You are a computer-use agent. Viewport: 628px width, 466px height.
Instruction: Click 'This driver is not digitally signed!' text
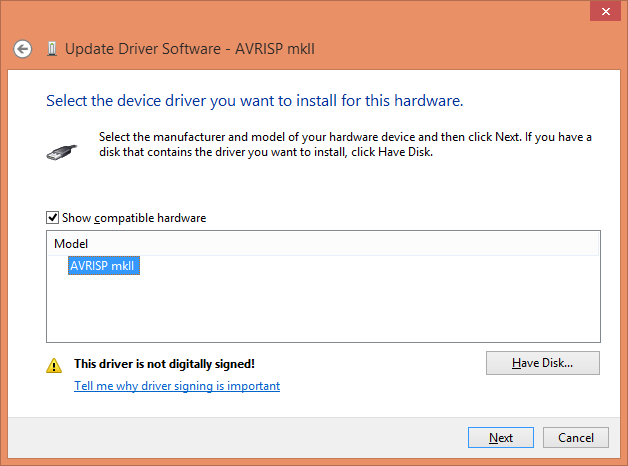click(x=164, y=364)
